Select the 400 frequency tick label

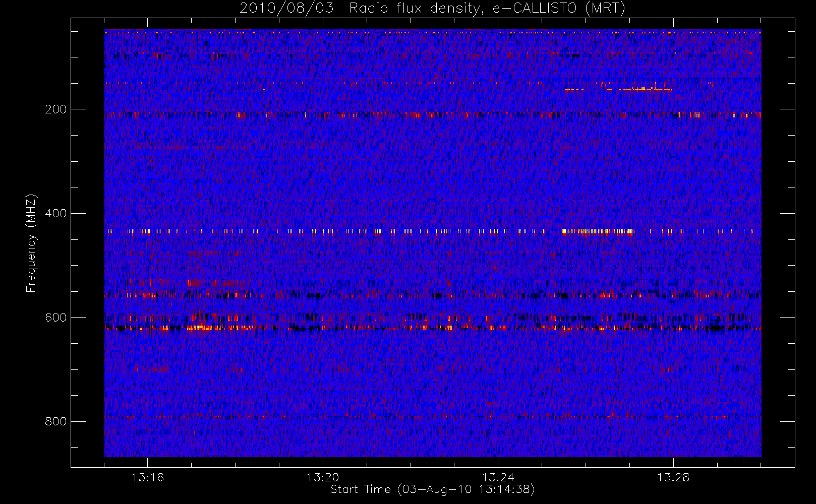[55, 213]
